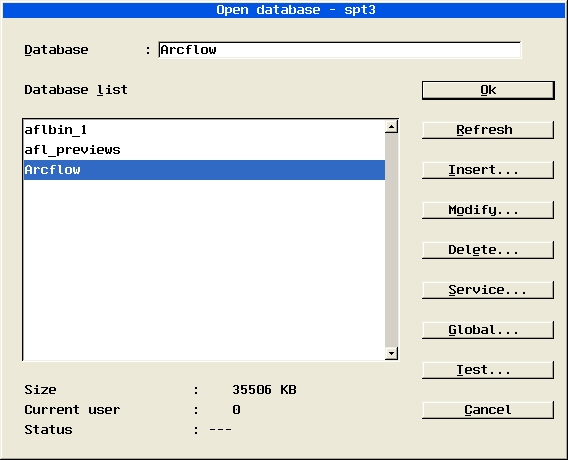Click the Test... button
The image size is (568, 460).
click(x=488, y=370)
